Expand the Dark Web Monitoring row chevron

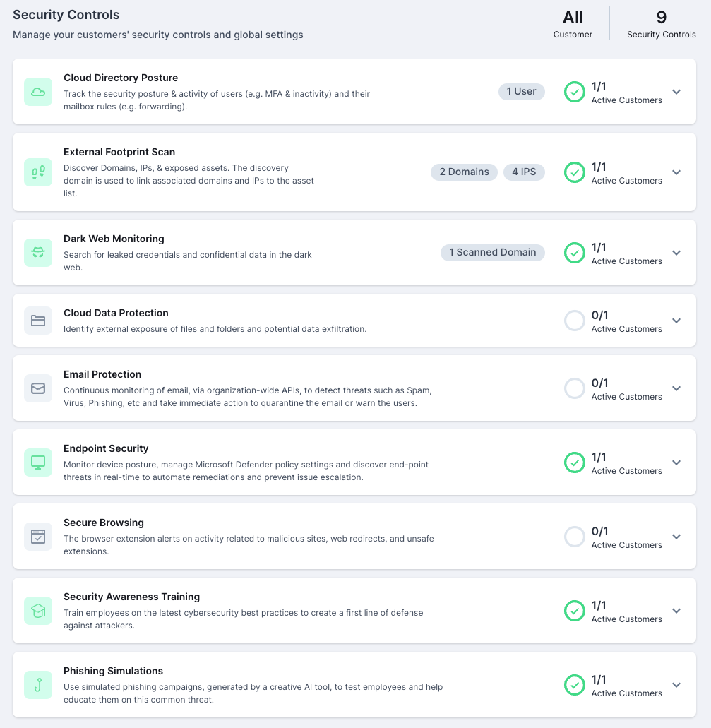[x=676, y=253]
